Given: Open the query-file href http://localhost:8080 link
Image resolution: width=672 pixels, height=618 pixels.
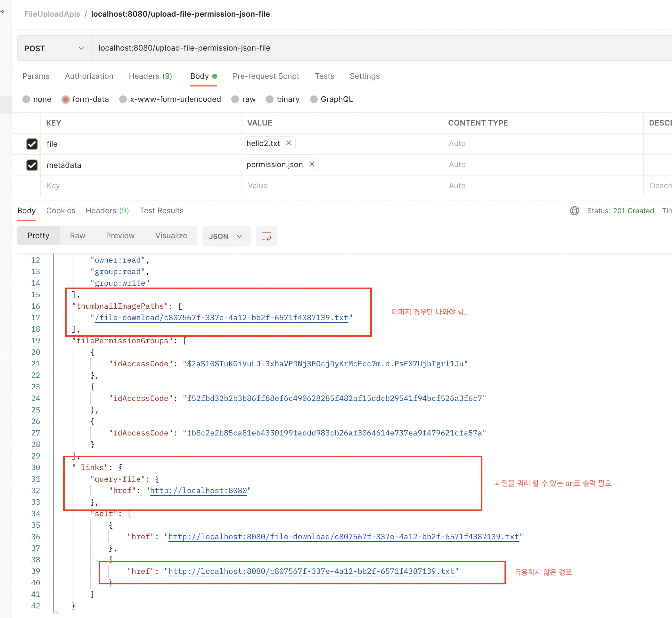Looking at the screenshot, I should click(x=198, y=491).
